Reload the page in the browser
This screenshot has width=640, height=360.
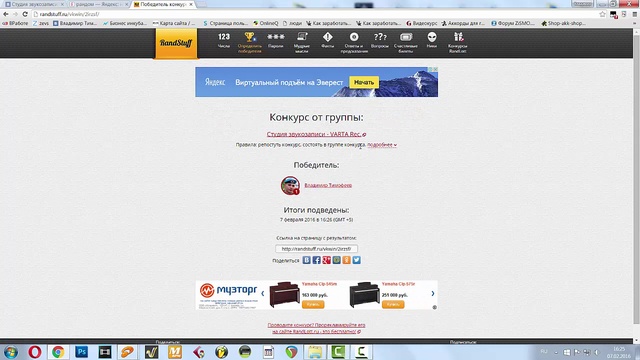(25, 14)
